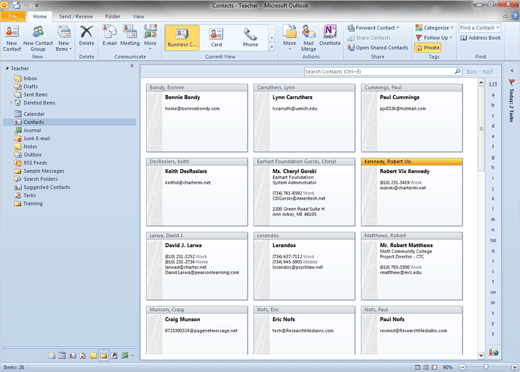Toggle the Private tag button
The width and height of the screenshot is (520, 372).
point(428,48)
